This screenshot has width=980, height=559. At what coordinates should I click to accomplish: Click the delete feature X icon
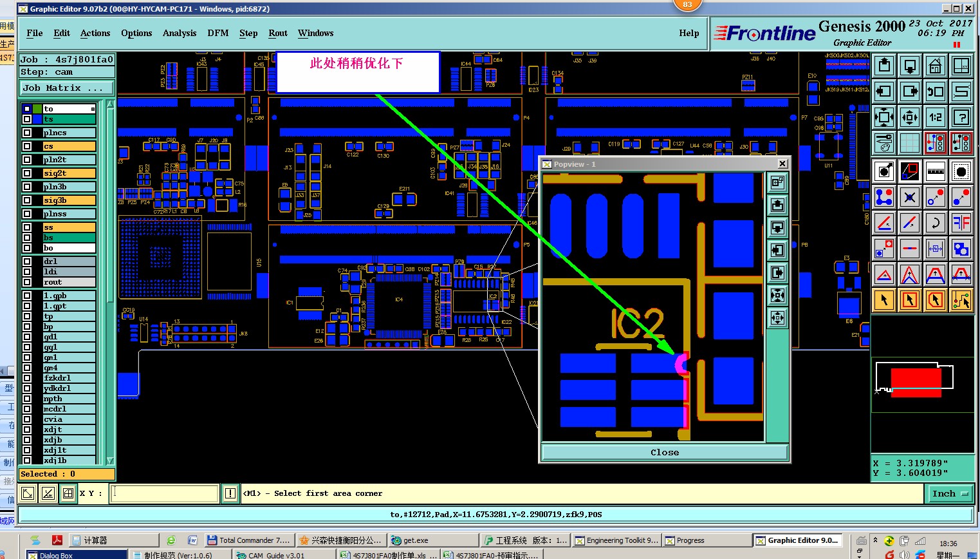click(910, 196)
